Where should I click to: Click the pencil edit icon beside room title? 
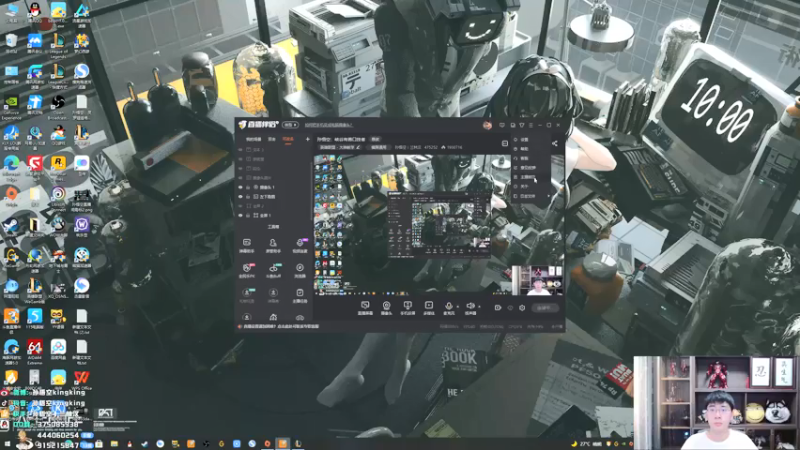pyautogui.click(x=359, y=147)
